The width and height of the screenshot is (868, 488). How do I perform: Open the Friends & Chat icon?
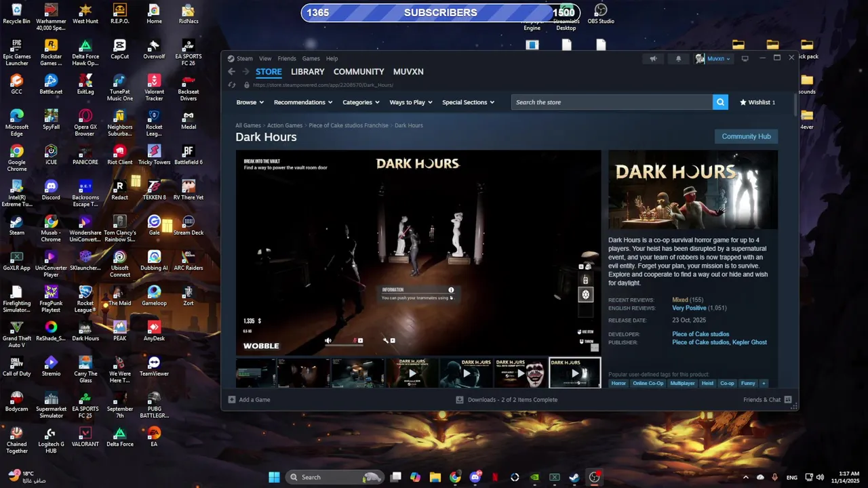pos(788,400)
